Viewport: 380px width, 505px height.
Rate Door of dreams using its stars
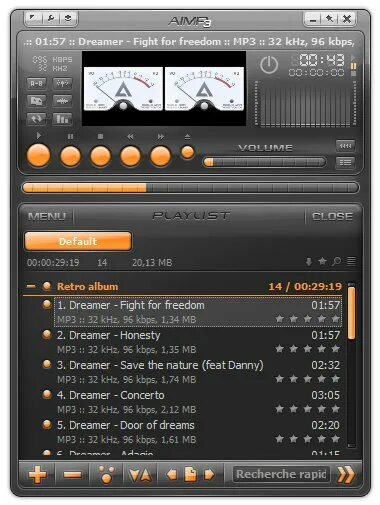307,439
